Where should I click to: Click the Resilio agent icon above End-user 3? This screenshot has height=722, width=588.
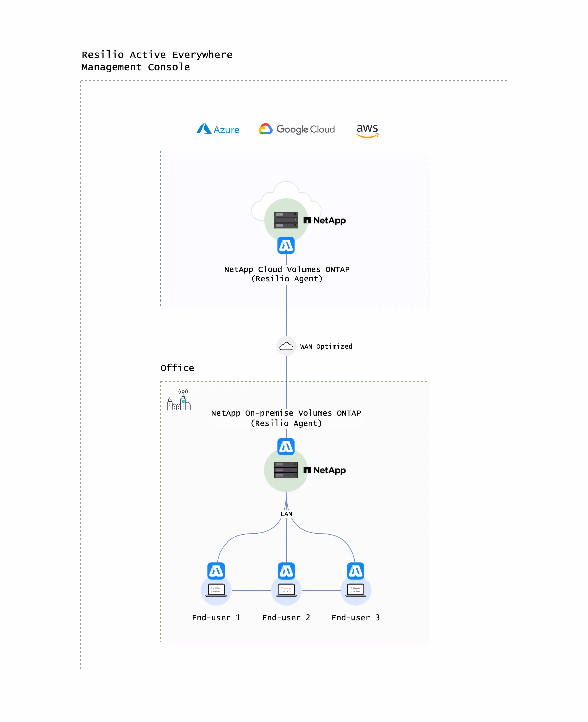tap(356, 571)
